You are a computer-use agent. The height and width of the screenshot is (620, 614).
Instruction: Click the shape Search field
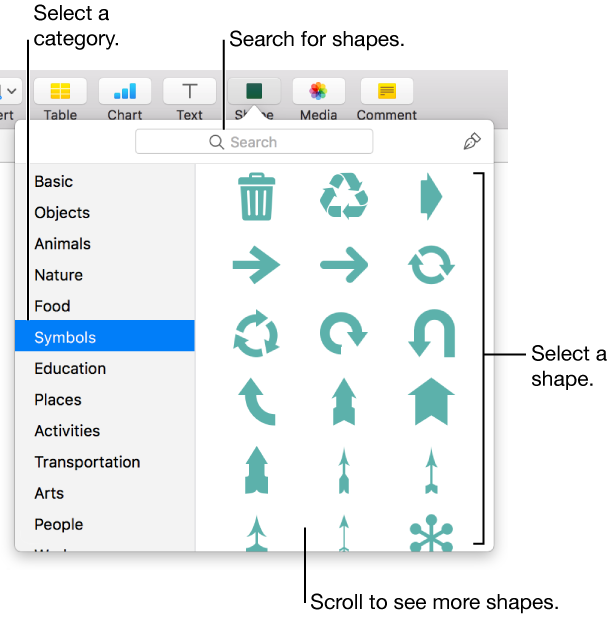coord(254,142)
